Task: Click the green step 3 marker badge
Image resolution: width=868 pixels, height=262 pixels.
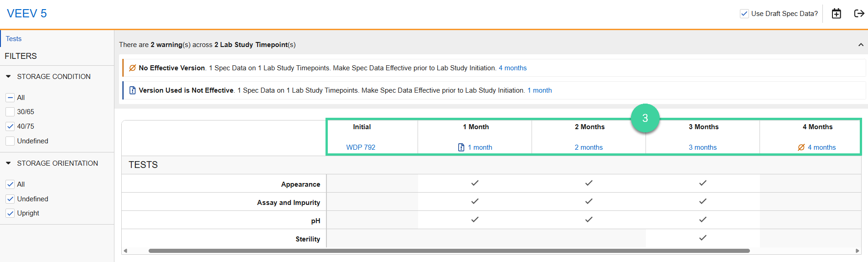Action: 645,118
